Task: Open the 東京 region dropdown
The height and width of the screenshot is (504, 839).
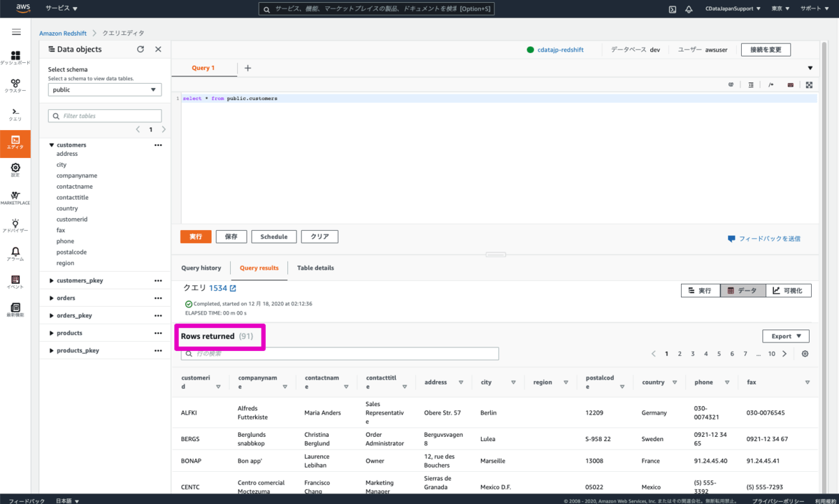Action: pos(780,9)
